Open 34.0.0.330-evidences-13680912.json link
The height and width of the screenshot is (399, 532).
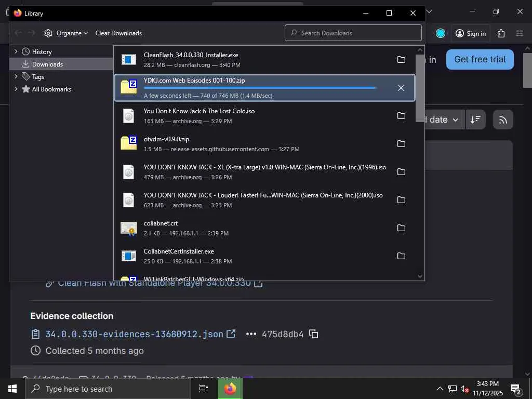click(x=135, y=334)
